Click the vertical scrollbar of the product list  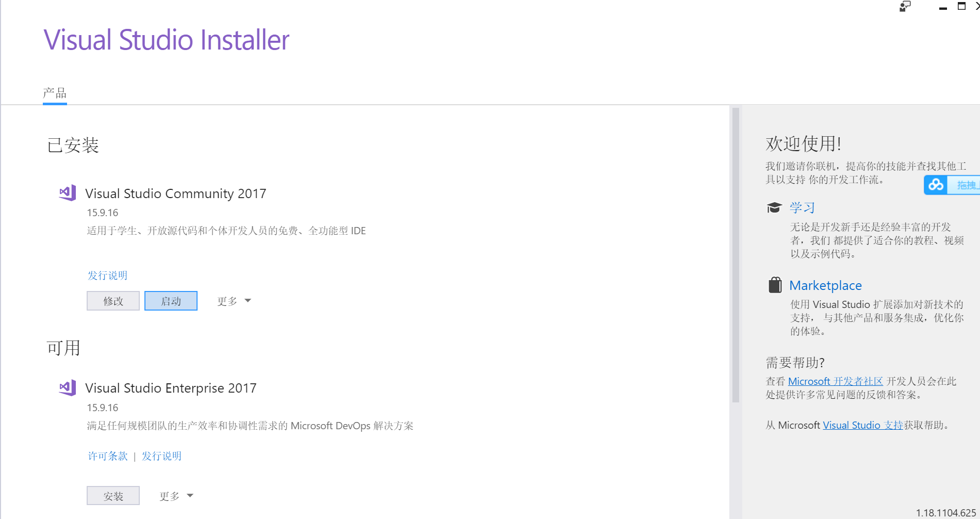(x=736, y=255)
